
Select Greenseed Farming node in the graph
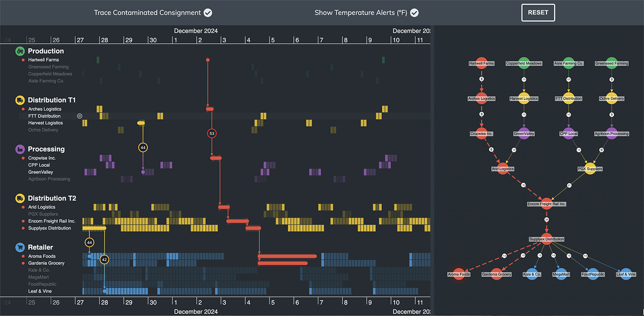[612, 63]
